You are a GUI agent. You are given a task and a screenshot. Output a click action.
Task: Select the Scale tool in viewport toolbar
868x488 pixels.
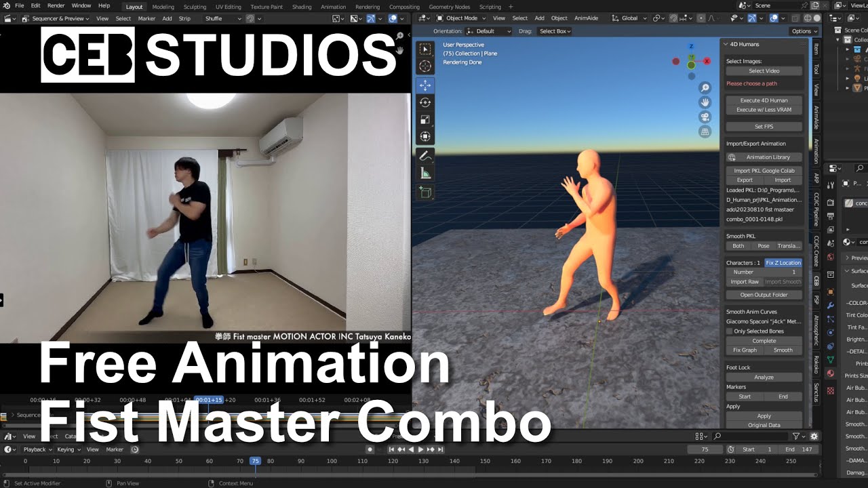(425, 119)
